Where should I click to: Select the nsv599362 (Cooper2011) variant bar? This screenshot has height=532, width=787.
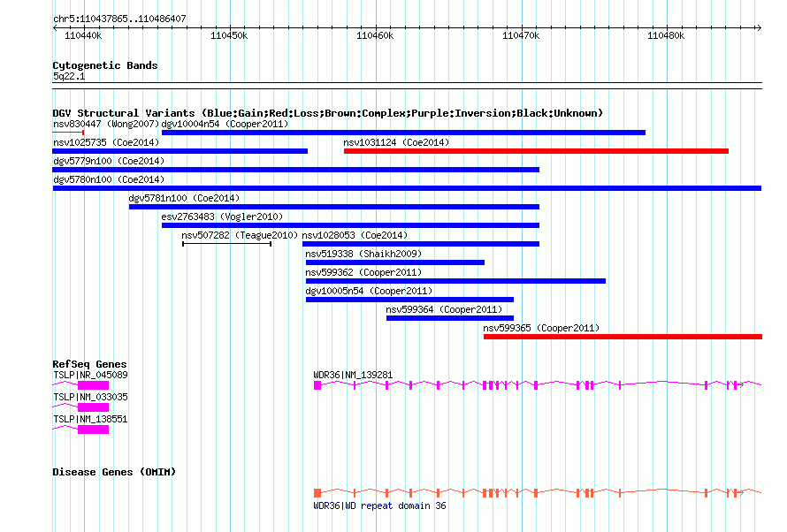click(x=455, y=281)
